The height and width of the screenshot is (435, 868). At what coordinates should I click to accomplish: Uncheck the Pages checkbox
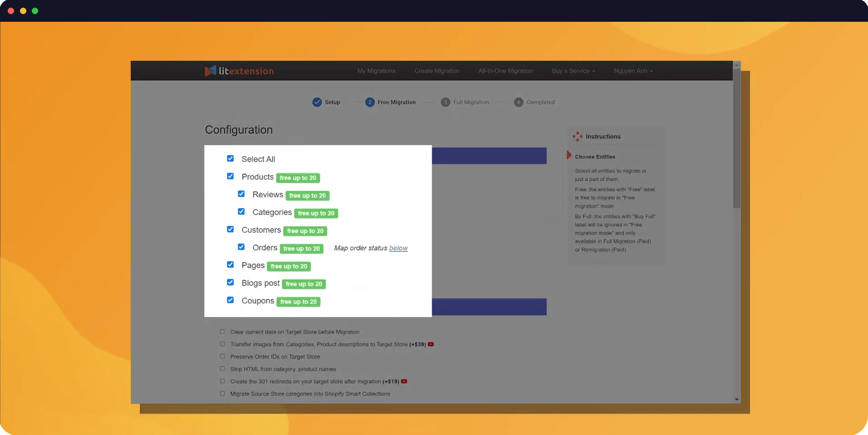pos(230,264)
